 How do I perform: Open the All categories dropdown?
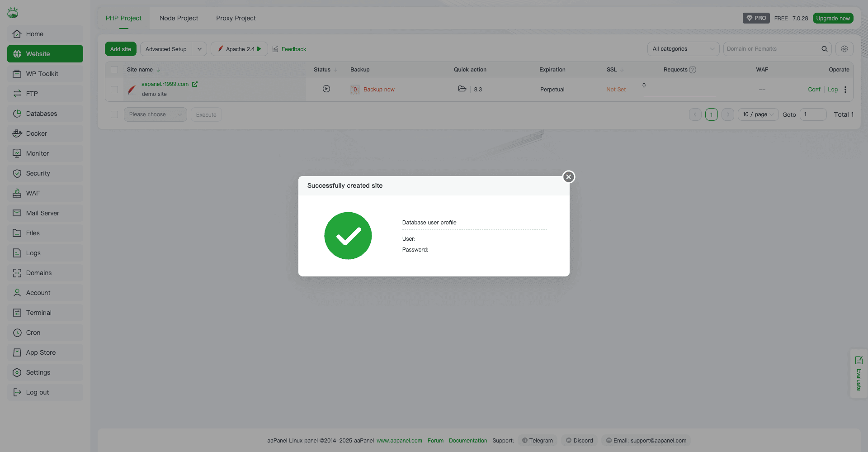tap(683, 49)
